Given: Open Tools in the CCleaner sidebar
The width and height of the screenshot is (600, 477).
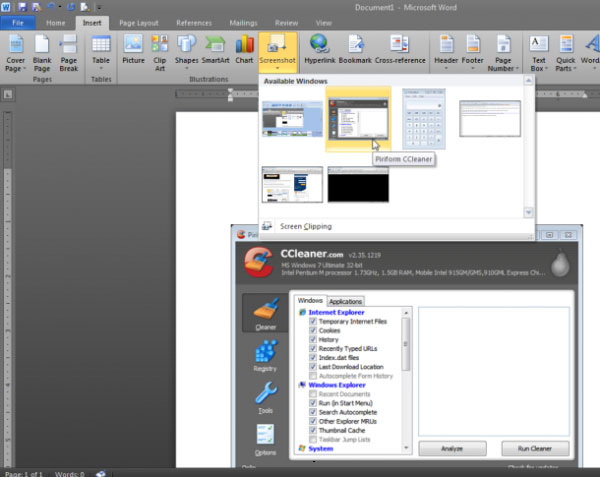Looking at the screenshot, I should [x=266, y=398].
